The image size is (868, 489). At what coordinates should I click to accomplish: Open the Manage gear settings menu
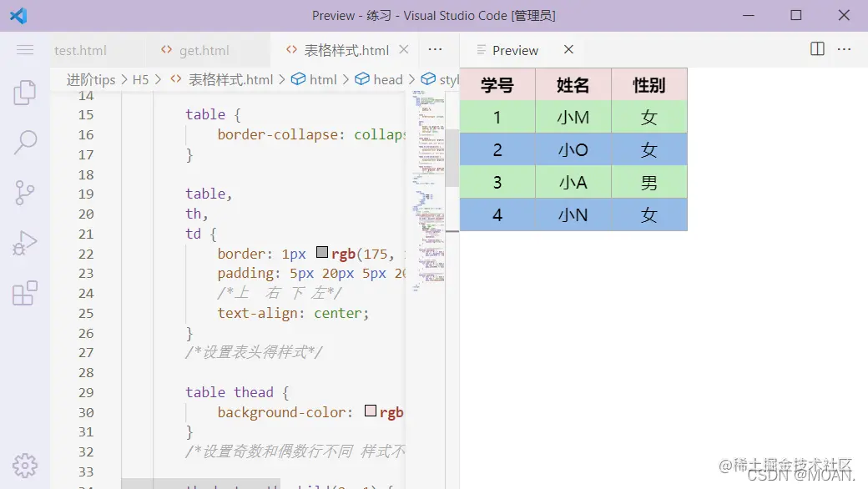click(25, 466)
